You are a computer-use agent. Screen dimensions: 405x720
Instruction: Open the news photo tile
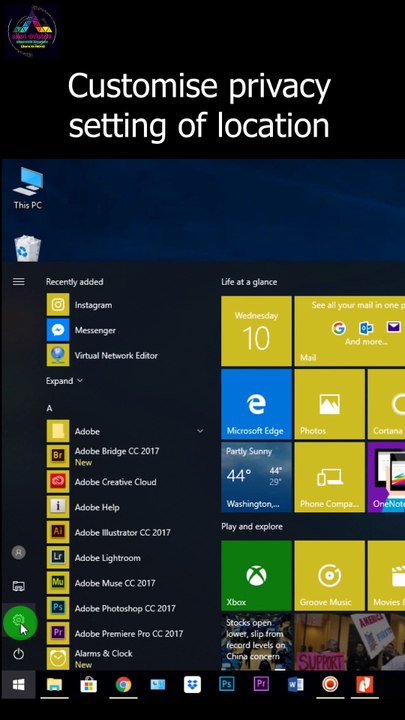[x=349, y=642]
